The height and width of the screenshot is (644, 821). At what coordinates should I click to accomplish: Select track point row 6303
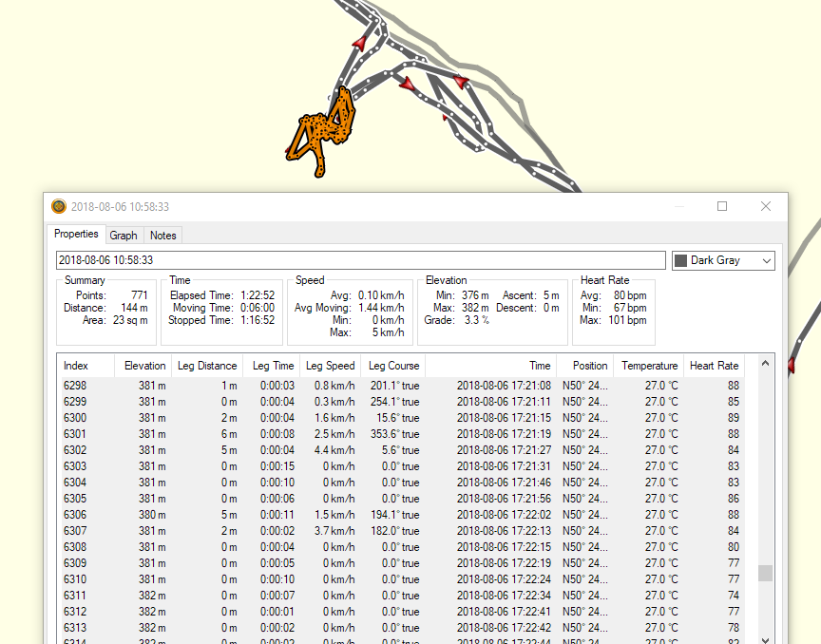click(402, 466)
